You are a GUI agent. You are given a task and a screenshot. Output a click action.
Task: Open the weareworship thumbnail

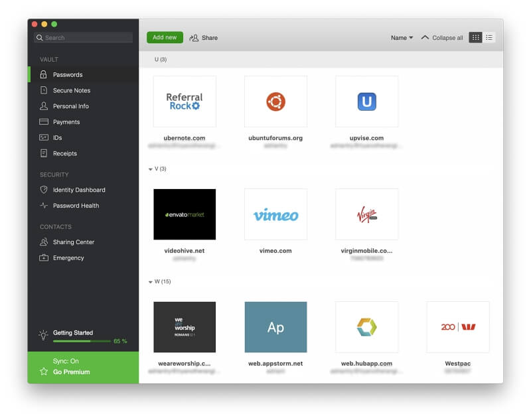[x=185, y=327]
